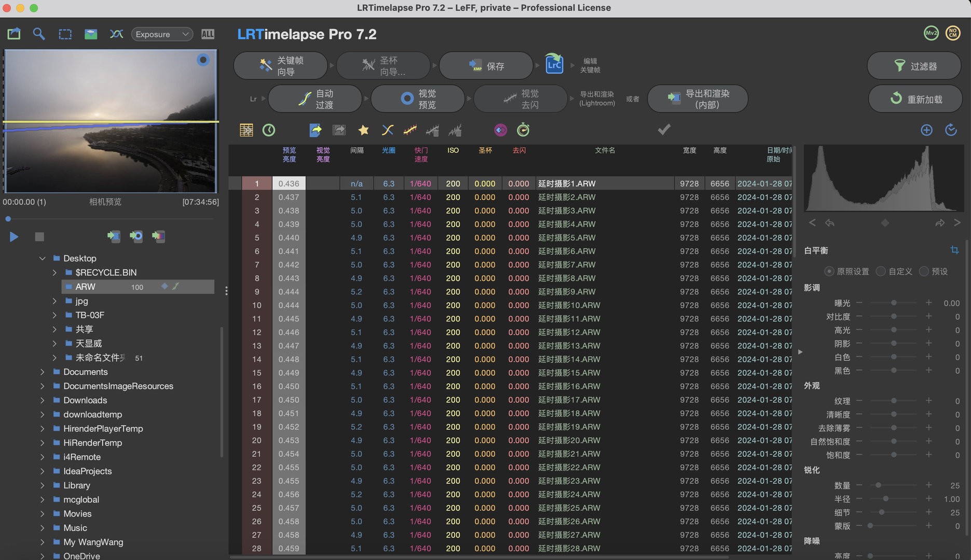Click the yellow wave deflicker curve icon
This screenshot has width=971, height=560.
[x=410, y=130]
